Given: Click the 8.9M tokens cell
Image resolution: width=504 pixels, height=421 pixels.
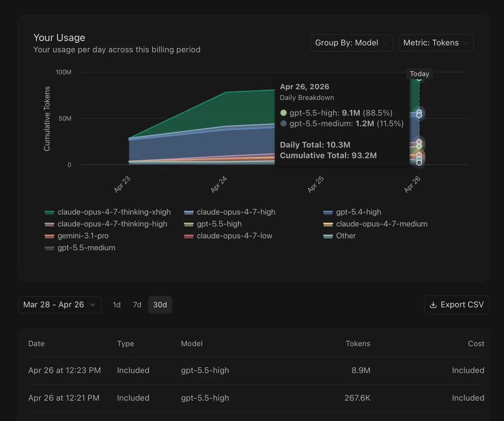Looking at the screenshot, I should point(361,371).
